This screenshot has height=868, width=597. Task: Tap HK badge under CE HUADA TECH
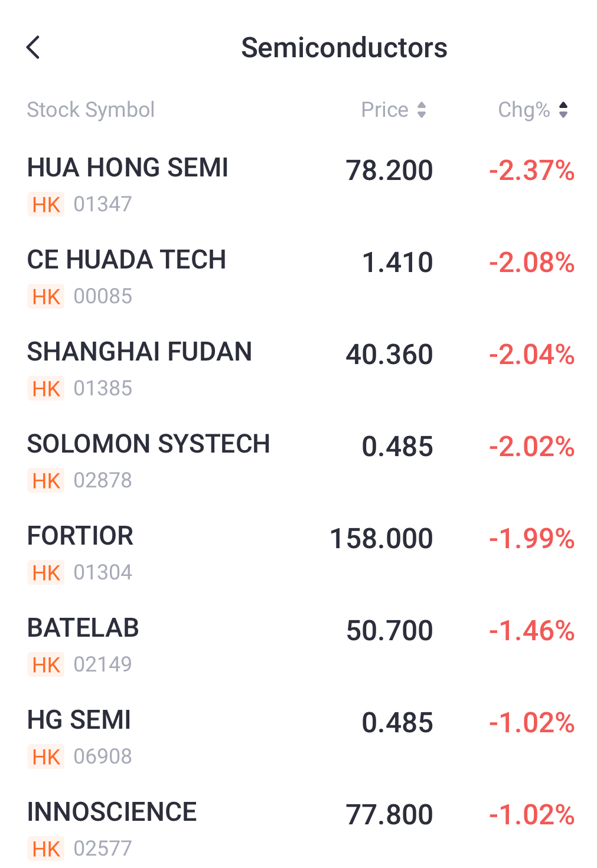pyautogui.click(x=46, y=296)
